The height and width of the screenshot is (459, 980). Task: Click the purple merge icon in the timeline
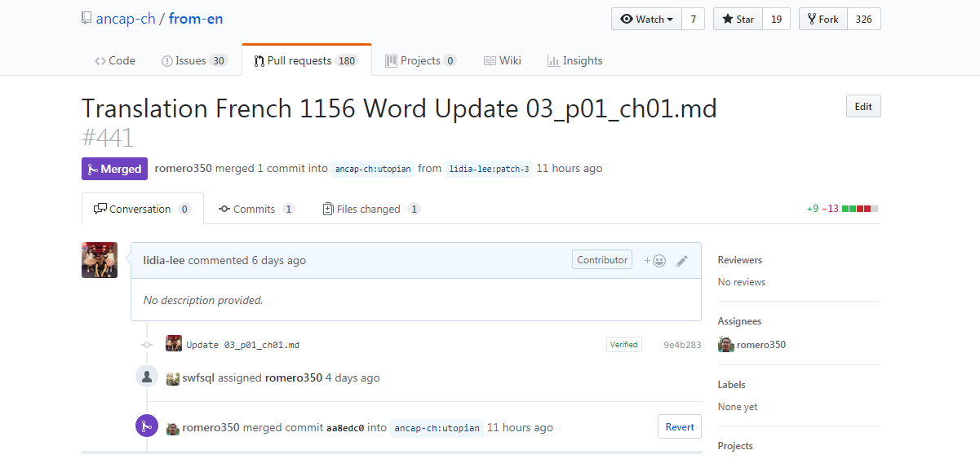click(147, 426)
